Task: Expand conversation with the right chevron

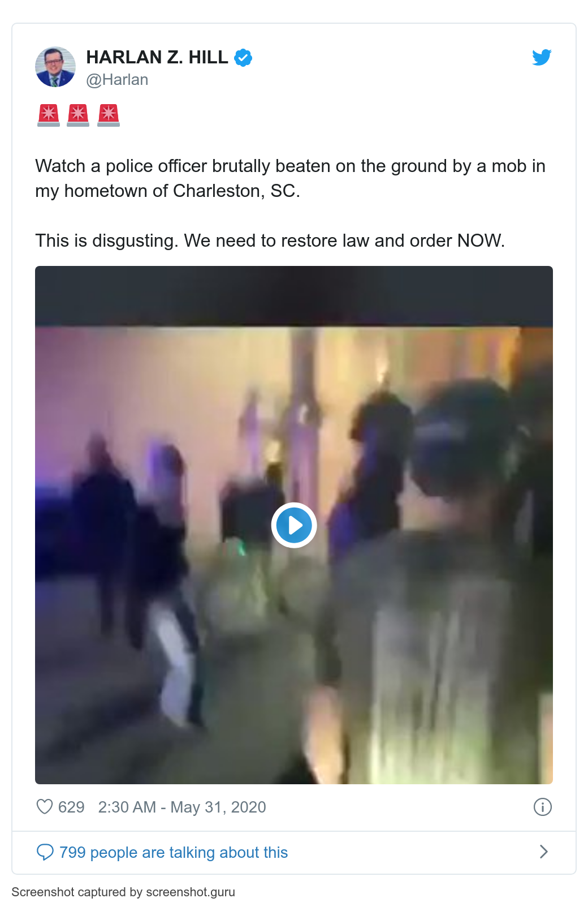Action: click(x=543, y=852)
